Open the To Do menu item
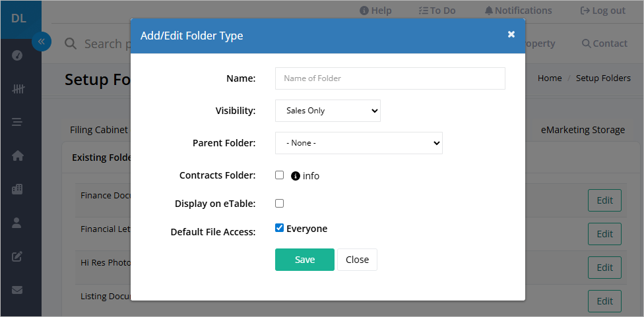The width and height of the screenshot is (644, 317). click(437, 11)
